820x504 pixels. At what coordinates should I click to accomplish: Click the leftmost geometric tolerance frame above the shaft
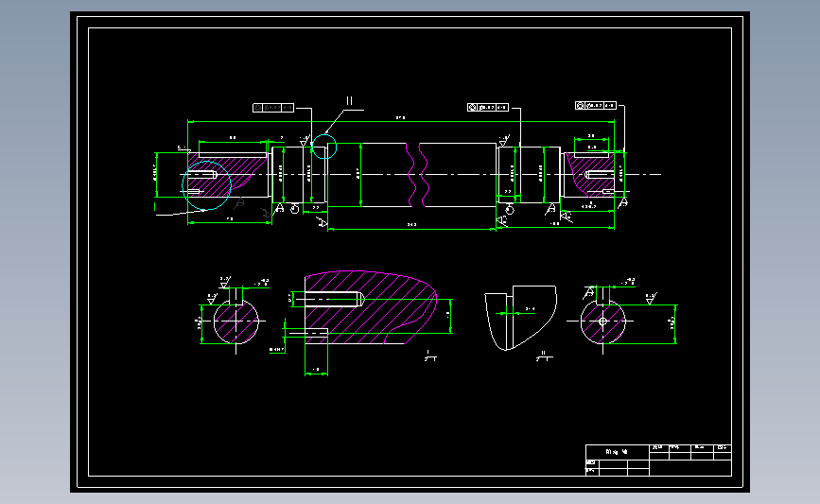click(x=273, y=108)
